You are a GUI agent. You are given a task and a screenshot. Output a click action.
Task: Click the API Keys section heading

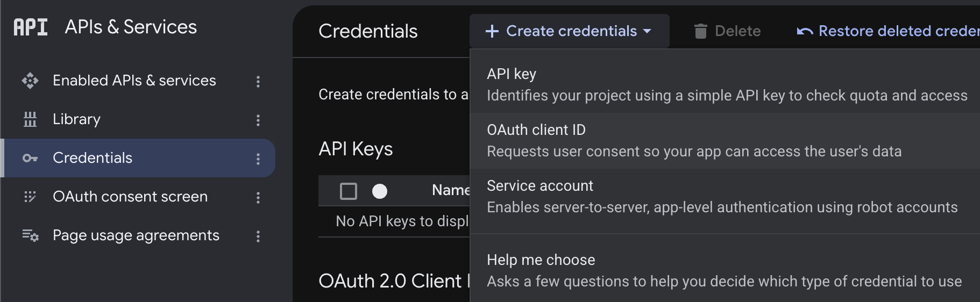pyautogui.click(x=356, y=149)
